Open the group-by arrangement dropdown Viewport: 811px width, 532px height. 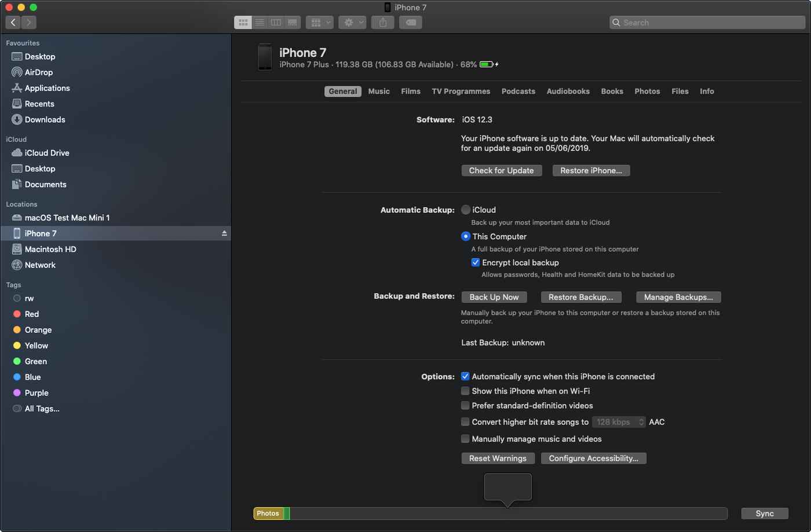[x=319, y=23]
